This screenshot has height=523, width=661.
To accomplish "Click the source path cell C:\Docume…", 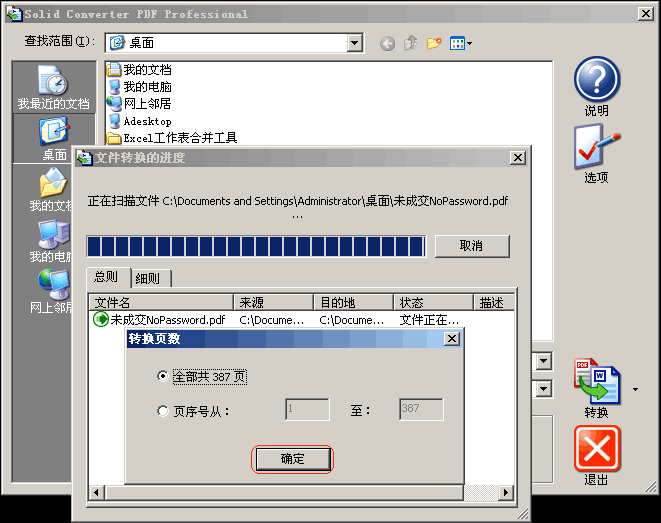I will (x=271, y=320).
